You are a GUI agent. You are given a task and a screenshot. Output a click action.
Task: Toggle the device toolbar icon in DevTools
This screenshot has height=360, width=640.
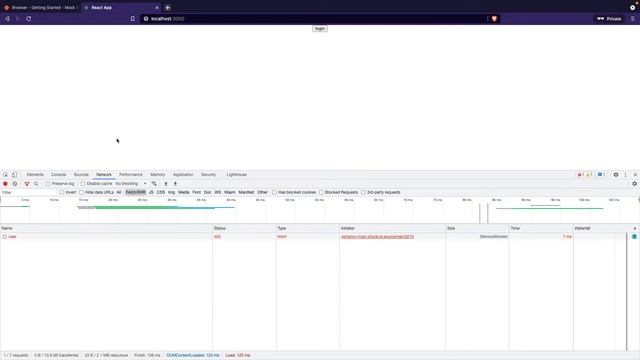pyautogui.click(x=14, y=175)
